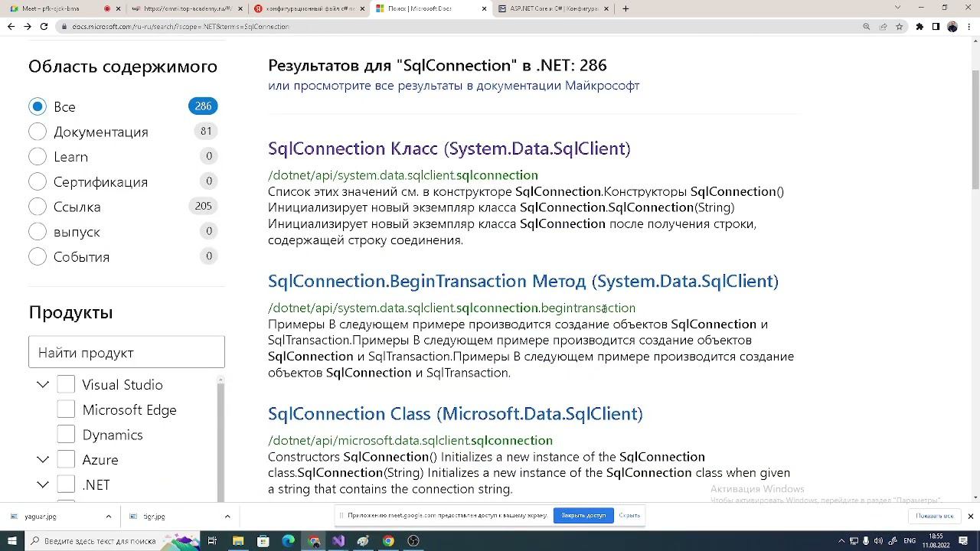Click the share page icon in address bar
Viewport: 980px width, 551px height.
[x=883, y=26]
